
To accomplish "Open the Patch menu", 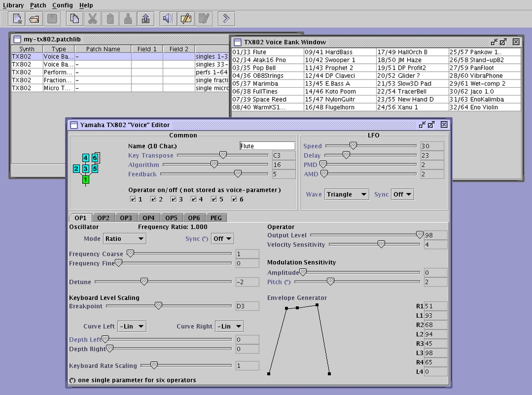I will 38,5.
